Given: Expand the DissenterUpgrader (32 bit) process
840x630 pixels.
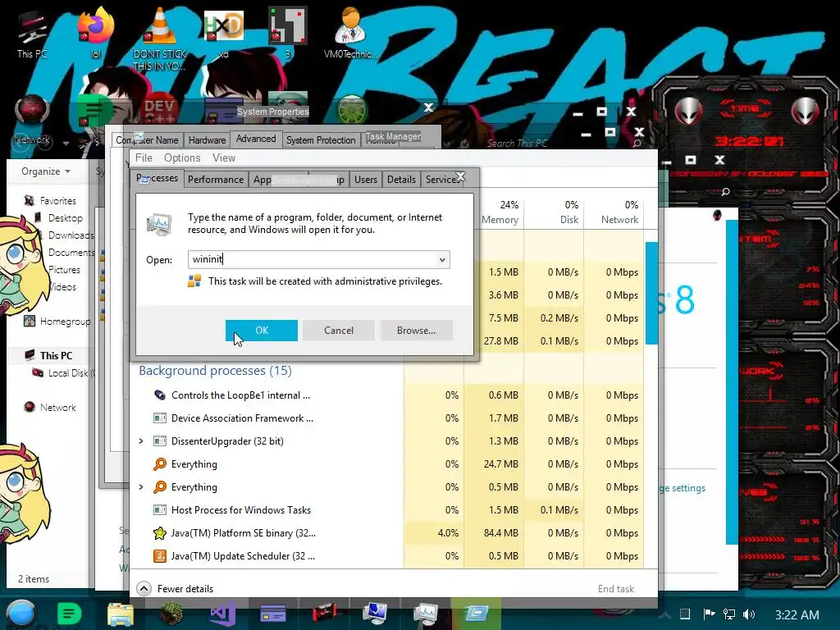Looking at the screenshot, I should [x=141, y=441].
